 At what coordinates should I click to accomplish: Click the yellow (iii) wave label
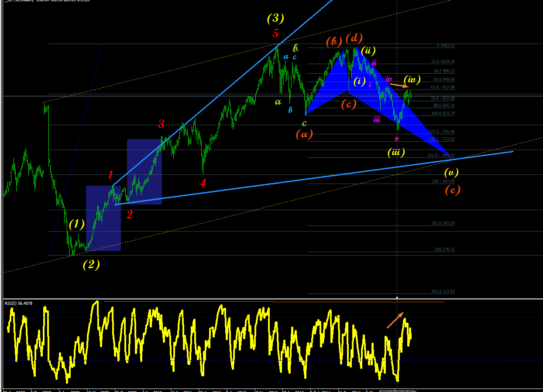click(396, 152)
